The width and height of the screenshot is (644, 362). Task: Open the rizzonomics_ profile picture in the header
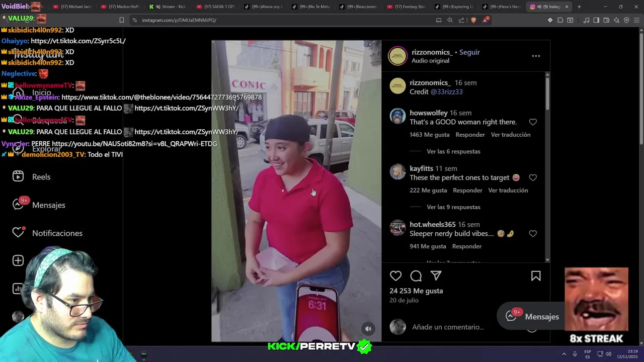tap(397, 56)
